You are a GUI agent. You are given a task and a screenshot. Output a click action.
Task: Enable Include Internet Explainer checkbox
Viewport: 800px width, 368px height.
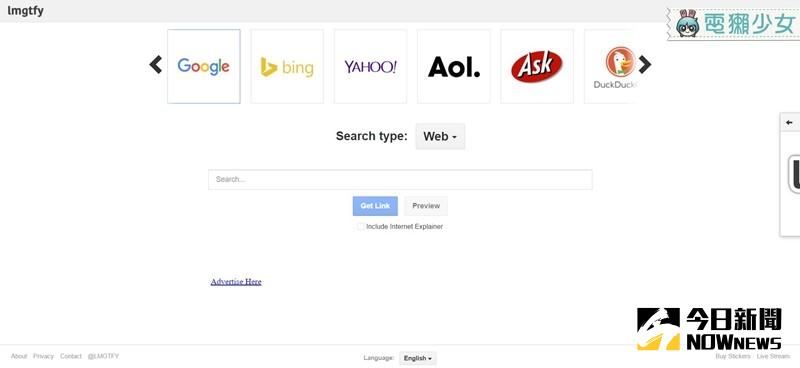pyautogui.click(x=360, y=227)
